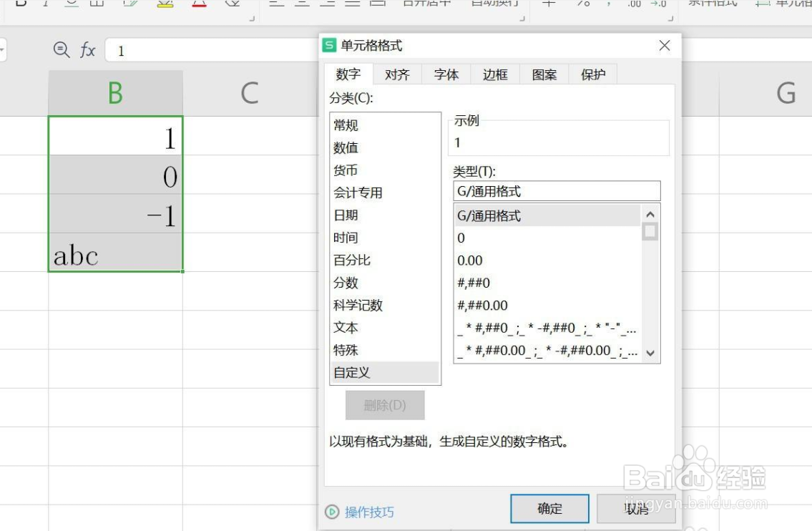The image size is (812, 531).
Task: Select 数值 in the category list
Action: click(384, 147)
